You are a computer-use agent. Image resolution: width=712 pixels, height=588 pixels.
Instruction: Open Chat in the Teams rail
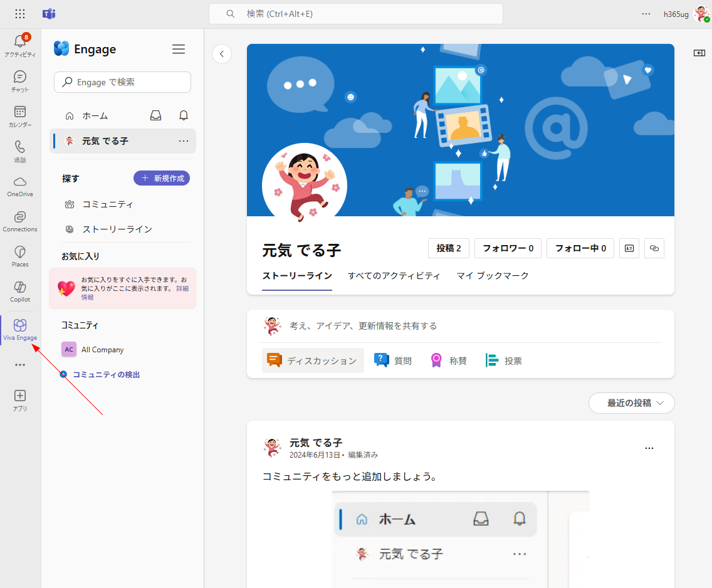[20, 81]
